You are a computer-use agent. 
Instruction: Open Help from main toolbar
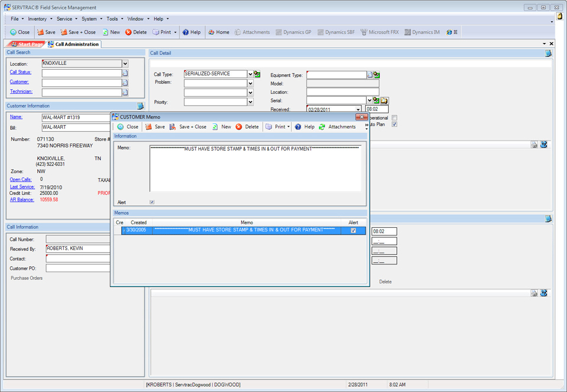191,32
